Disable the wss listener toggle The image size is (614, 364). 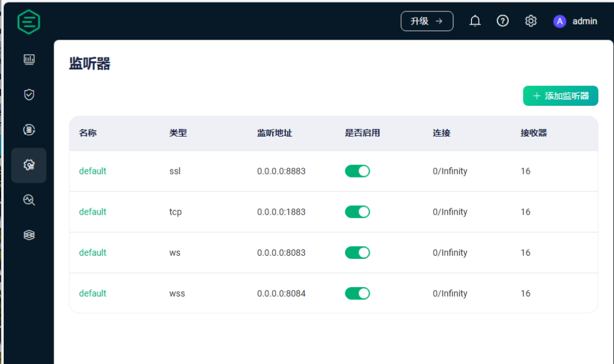pyautogui.click(x=357, y=293)
